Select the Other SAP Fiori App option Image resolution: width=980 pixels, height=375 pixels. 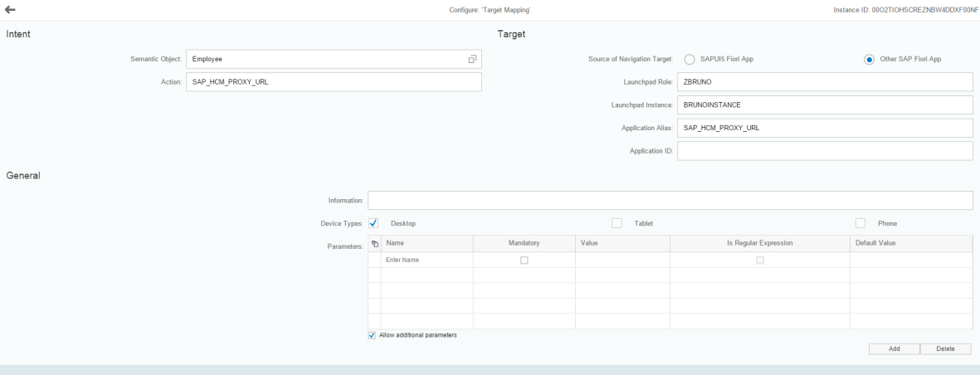[869, 59]
